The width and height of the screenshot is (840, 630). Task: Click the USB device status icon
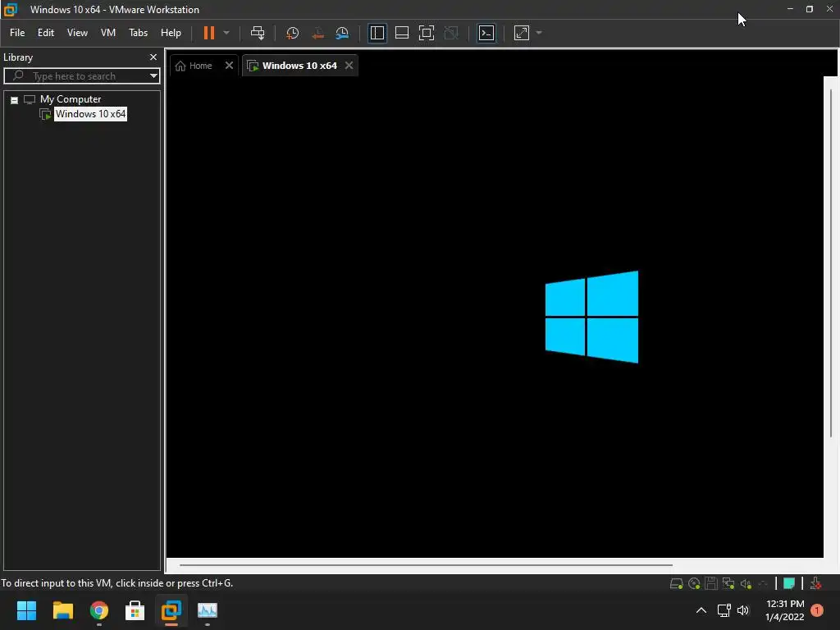tap(763, 583)
